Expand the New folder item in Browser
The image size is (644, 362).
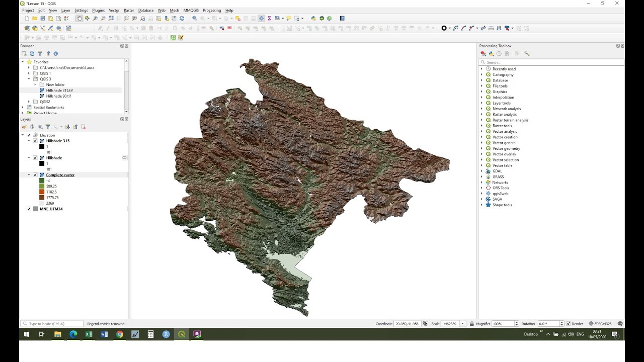click(x=35, y=84)
